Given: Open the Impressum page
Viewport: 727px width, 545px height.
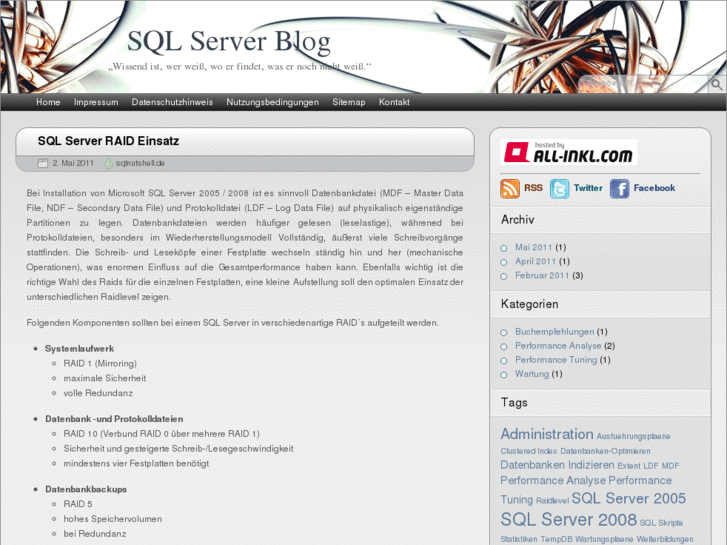Looking at the screenshot, I should (96, 102).
